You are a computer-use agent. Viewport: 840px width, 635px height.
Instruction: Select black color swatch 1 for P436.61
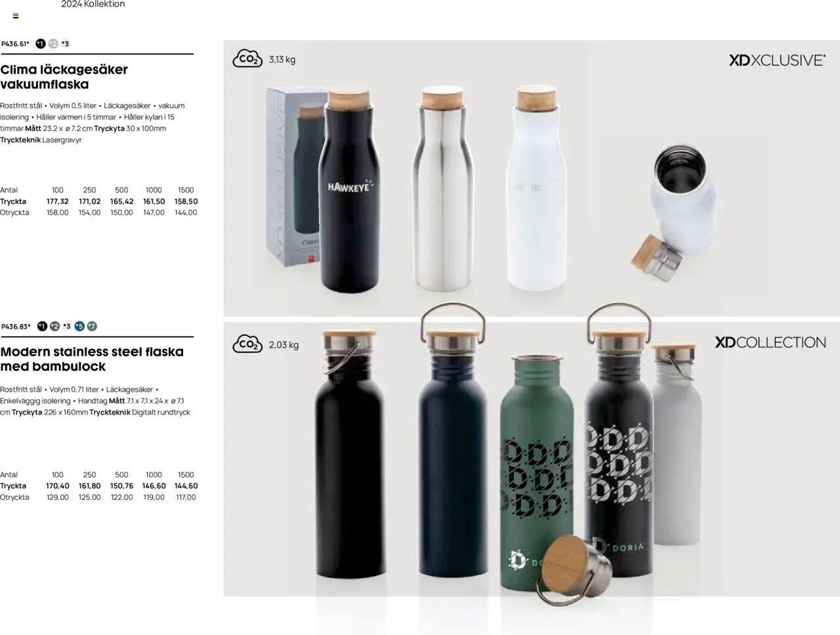coord(41,44)
